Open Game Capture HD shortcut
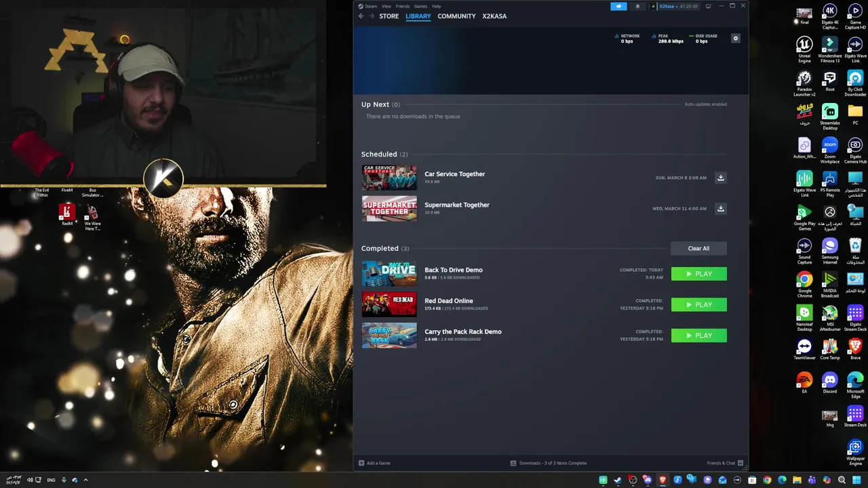The image size is (868, 488). pyautogui.click(x=855, y=16)
